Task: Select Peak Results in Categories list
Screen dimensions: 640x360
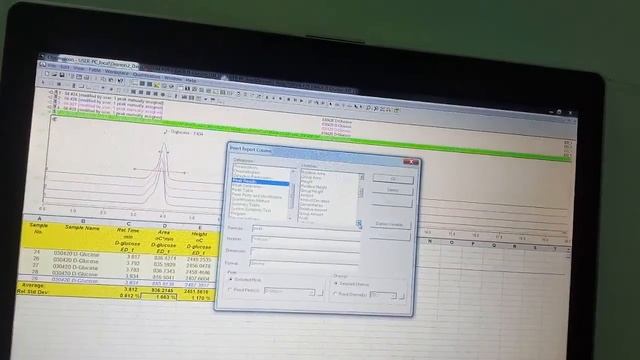Action: 260,181
